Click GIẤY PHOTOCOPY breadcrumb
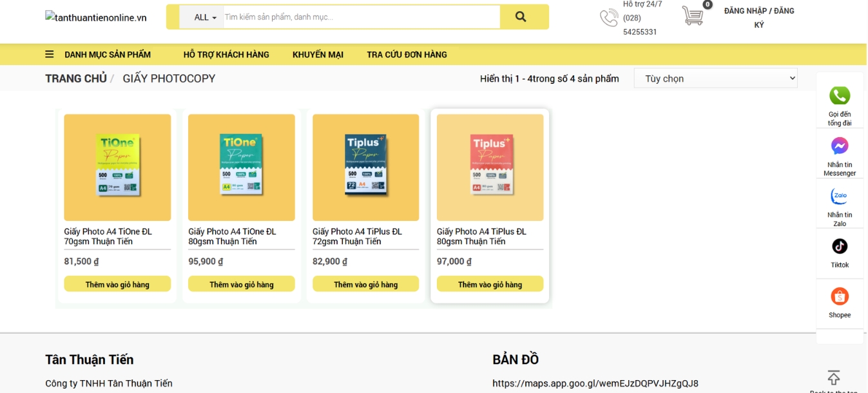Screen dimensions: 868x393 169,79
